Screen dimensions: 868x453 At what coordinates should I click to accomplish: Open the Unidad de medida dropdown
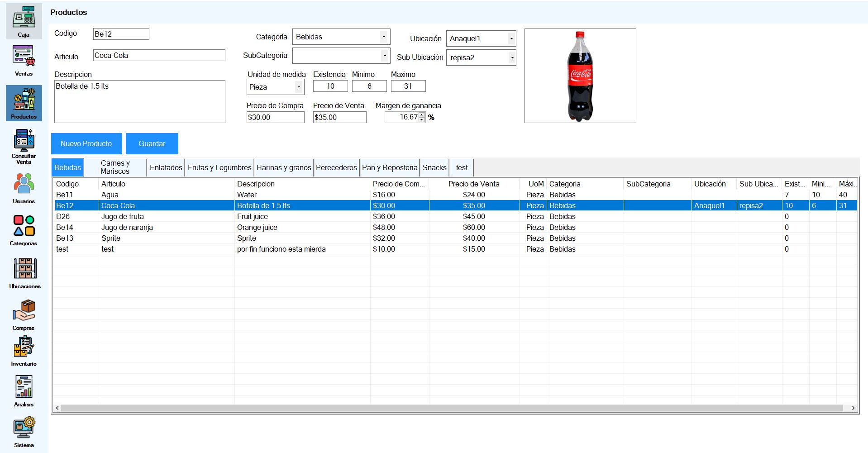coord(299,87)
